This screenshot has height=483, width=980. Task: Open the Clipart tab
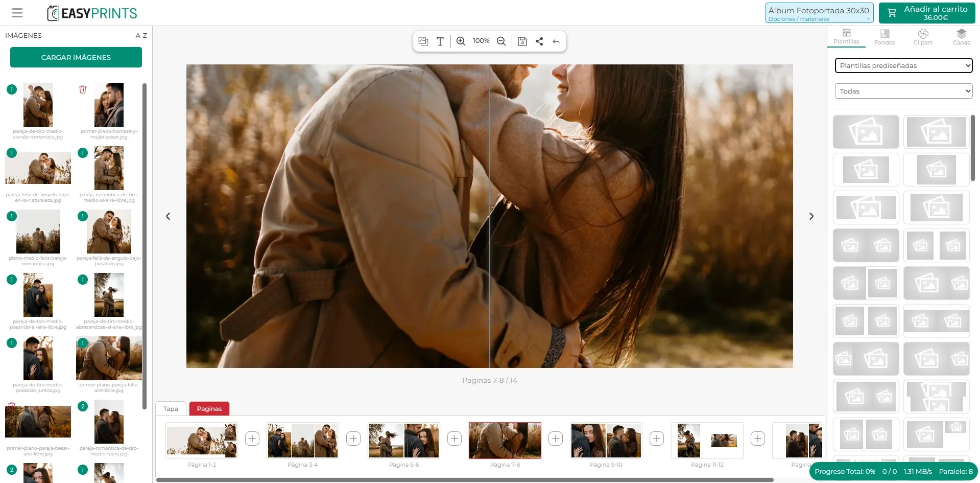click(x=923, y=37)
